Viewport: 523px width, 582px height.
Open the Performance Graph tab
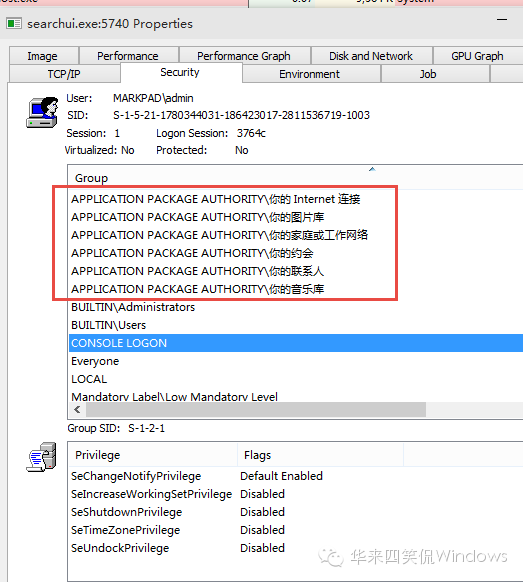(244, 56)
